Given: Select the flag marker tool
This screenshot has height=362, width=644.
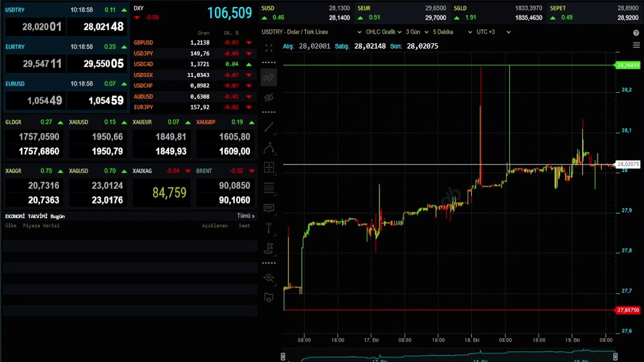Looking at the screenshot, I should (269, 248).
